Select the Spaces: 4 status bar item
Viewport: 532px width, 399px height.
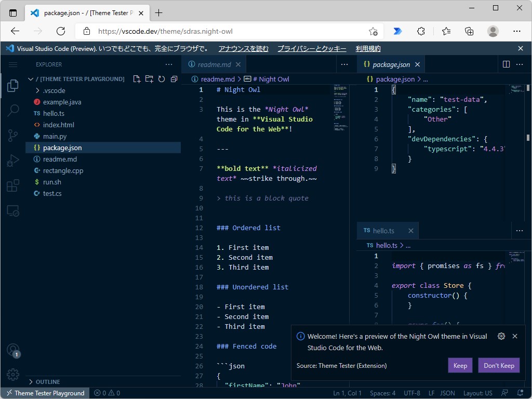point(382,393)
